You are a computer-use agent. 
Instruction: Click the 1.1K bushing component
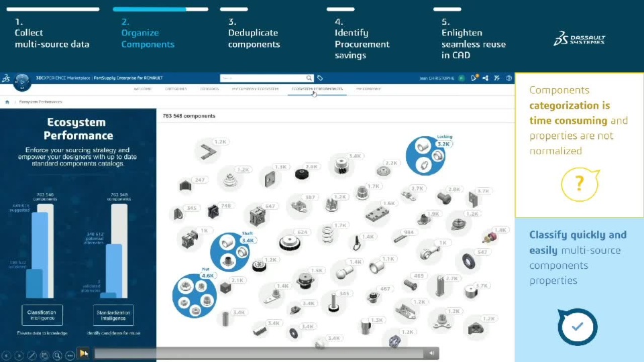coord(376,267)
